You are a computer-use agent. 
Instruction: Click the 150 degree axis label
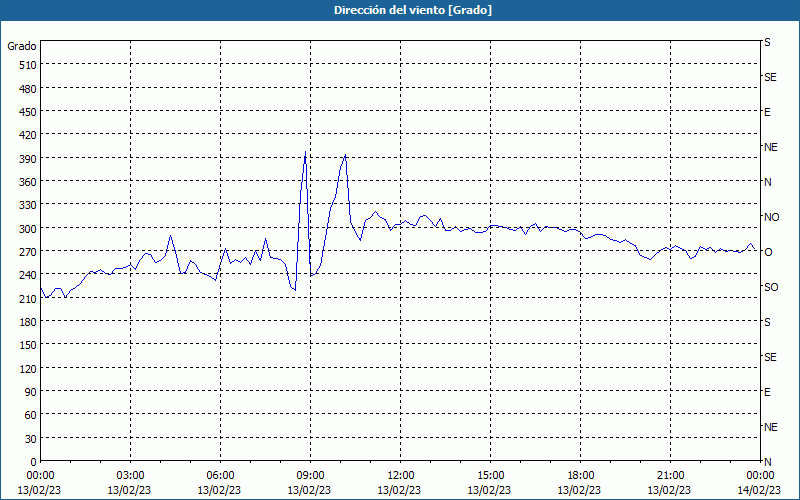(x=28, y=345)
